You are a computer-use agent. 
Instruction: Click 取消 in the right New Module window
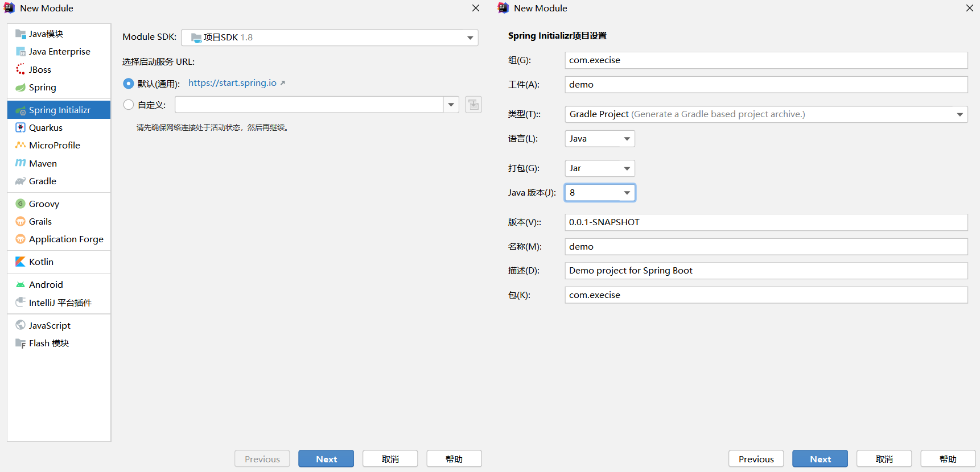pos(884,459)
